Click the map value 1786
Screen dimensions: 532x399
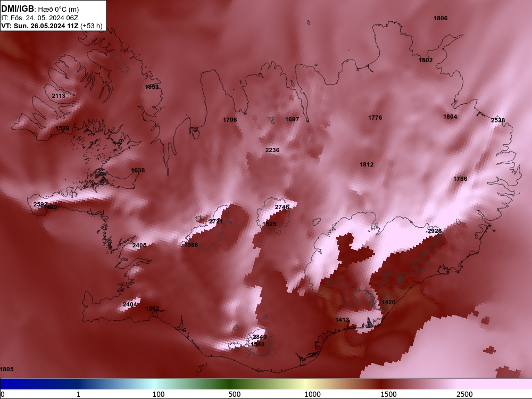[x=460, y=179]
